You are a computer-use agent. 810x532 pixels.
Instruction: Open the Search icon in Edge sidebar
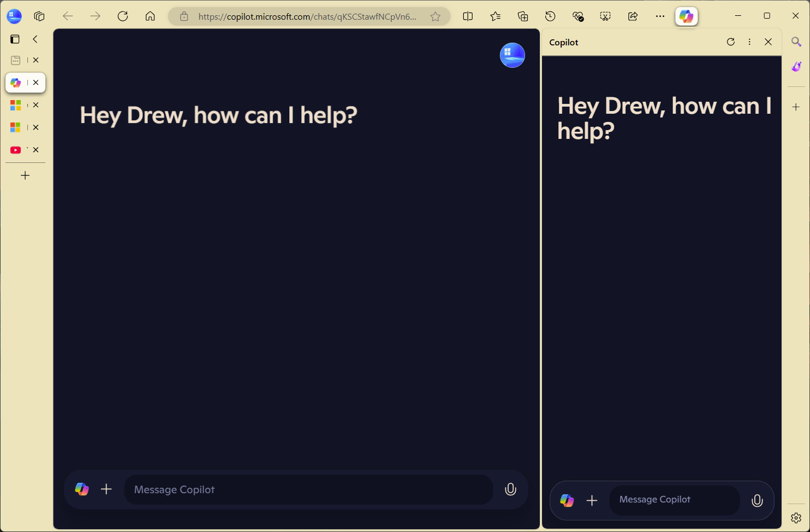point(796,42)
